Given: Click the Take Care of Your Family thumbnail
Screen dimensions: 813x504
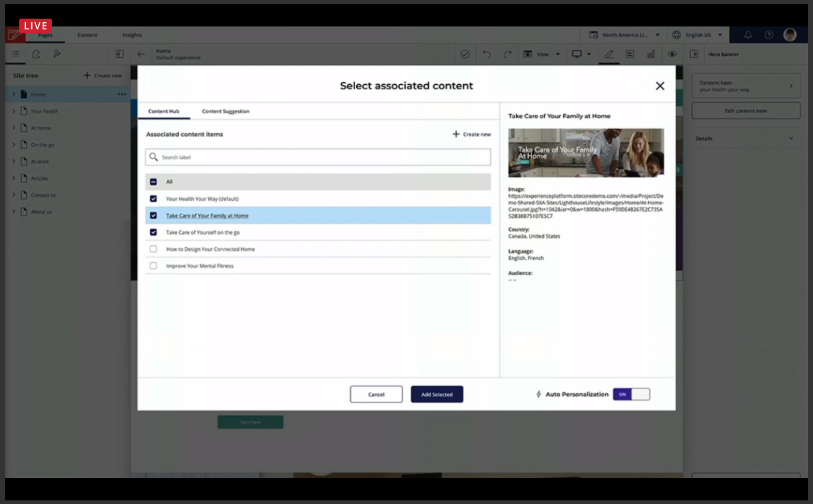Looking at the screenshot, I should [586, 153].
